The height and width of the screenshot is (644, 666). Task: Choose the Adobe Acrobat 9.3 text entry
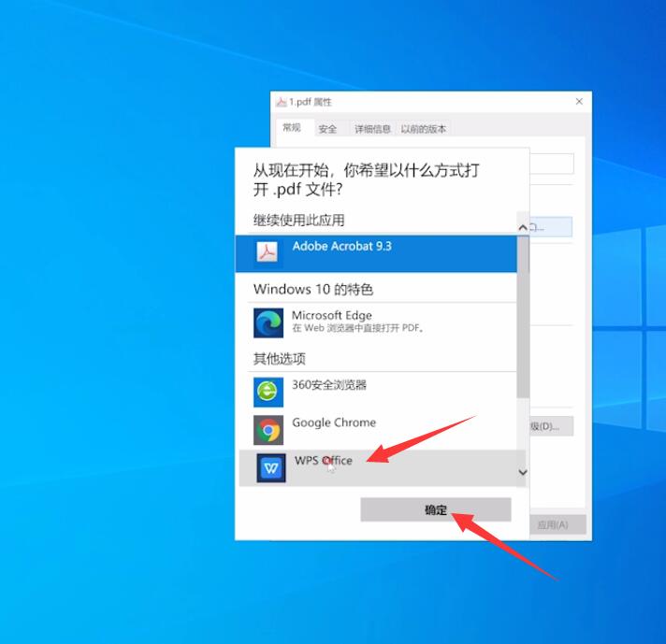342,246
